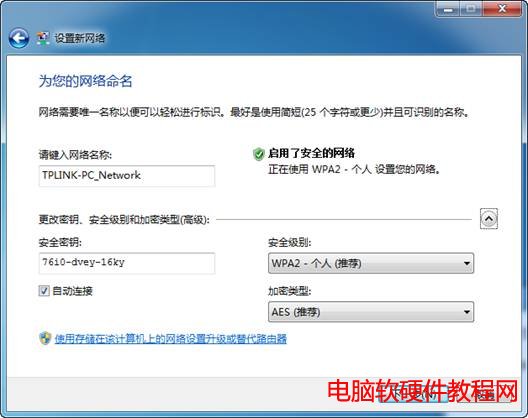Click the 安全级别 label
This screenshot has height=418, width=528.
coord(290,243)
